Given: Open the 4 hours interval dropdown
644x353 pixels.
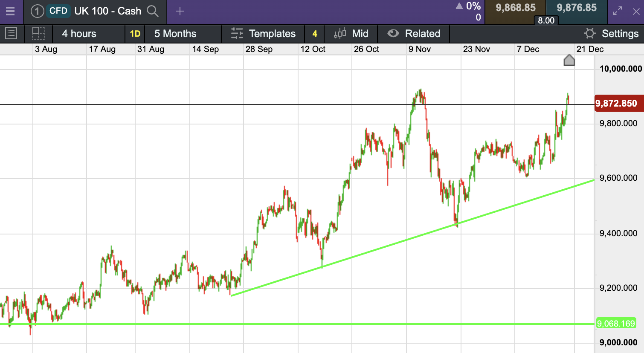Looking at the screenshot, I should tap(79, 34).
